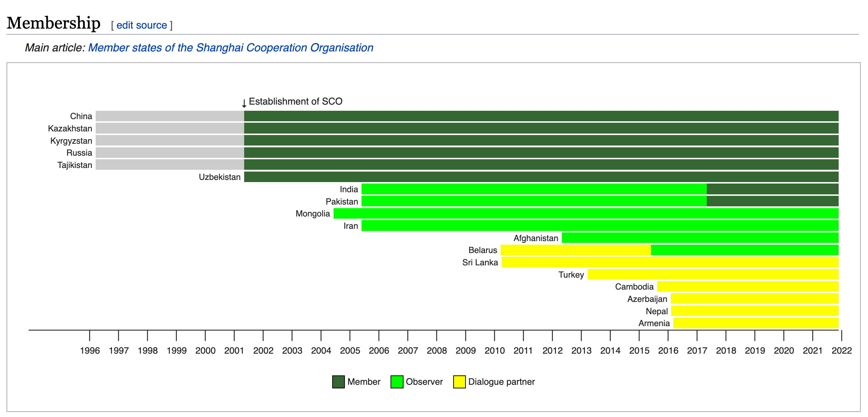The height and width of the screenshot is (417, 868).
Task: Click the 2017 year label on axis
Action: coord(697,350)
